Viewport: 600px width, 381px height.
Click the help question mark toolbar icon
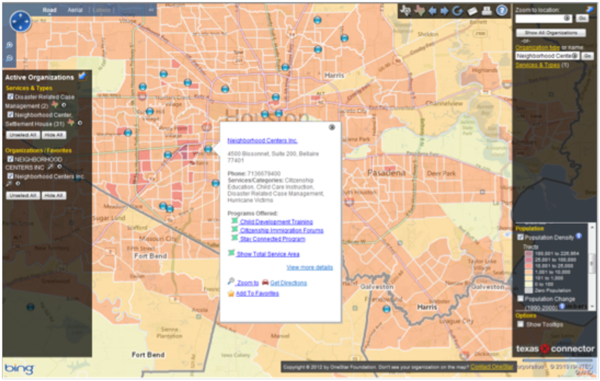pos(502,10)
